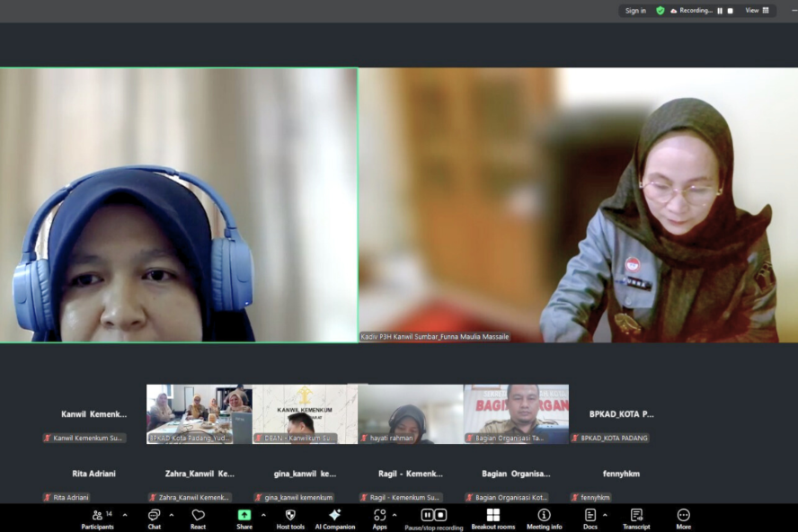Open the More options menu
Image resolution: width=798 pixels, height=532 pixels.
(x=683, y=518)
